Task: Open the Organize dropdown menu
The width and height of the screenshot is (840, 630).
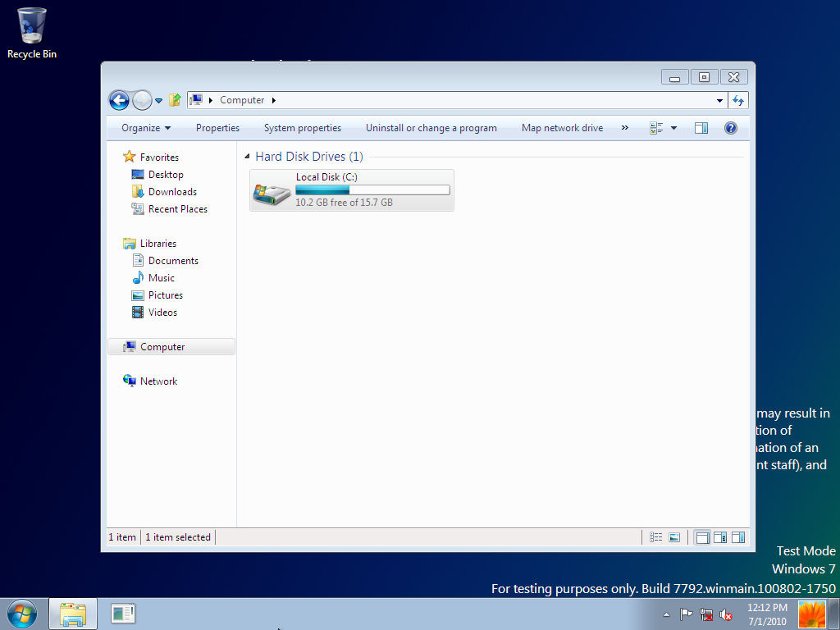Action: pyautogui.click(x=146, y=128)
